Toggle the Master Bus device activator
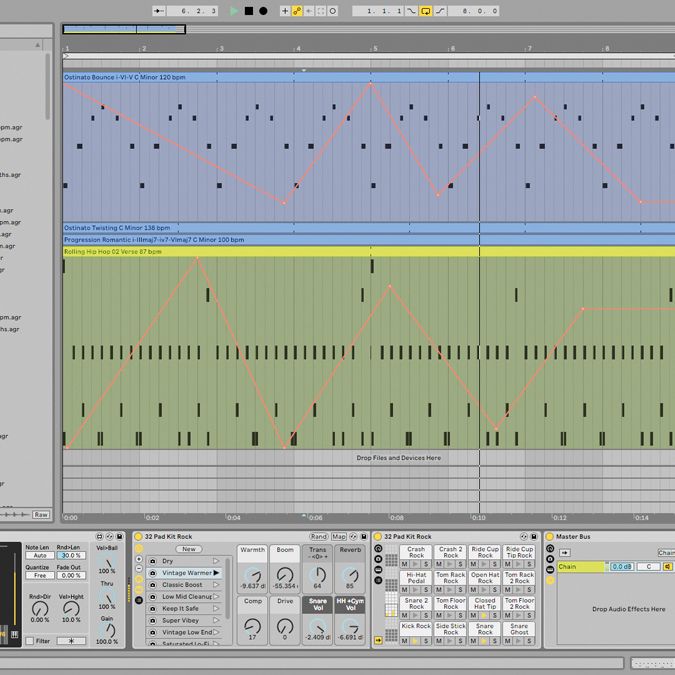The image size is (675, 675). [550, 536]
